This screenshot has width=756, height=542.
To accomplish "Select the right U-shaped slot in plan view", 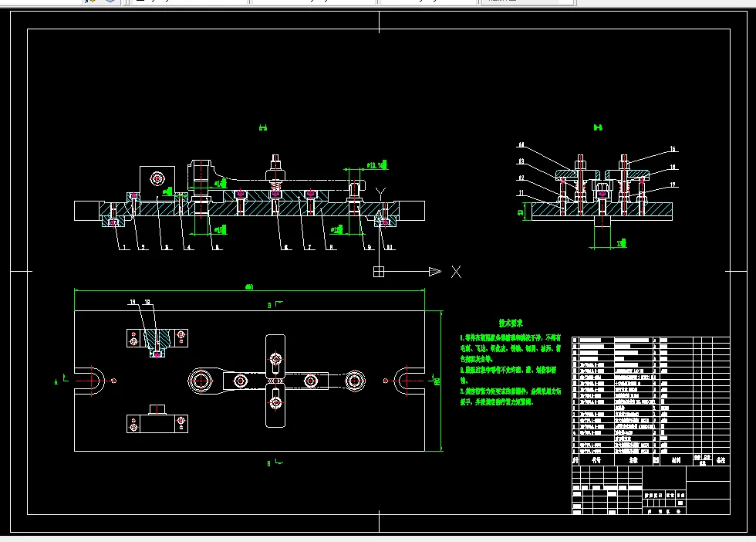I will [409, 381].
